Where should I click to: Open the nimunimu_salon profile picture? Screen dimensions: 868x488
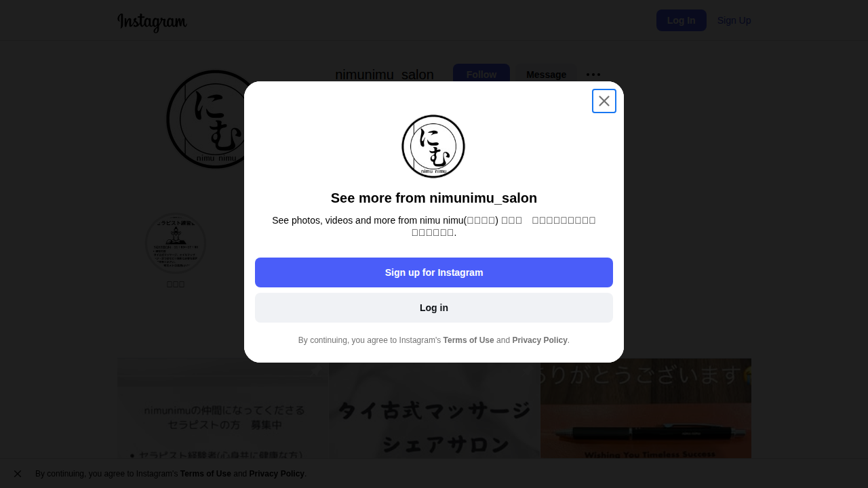[216, 119]
